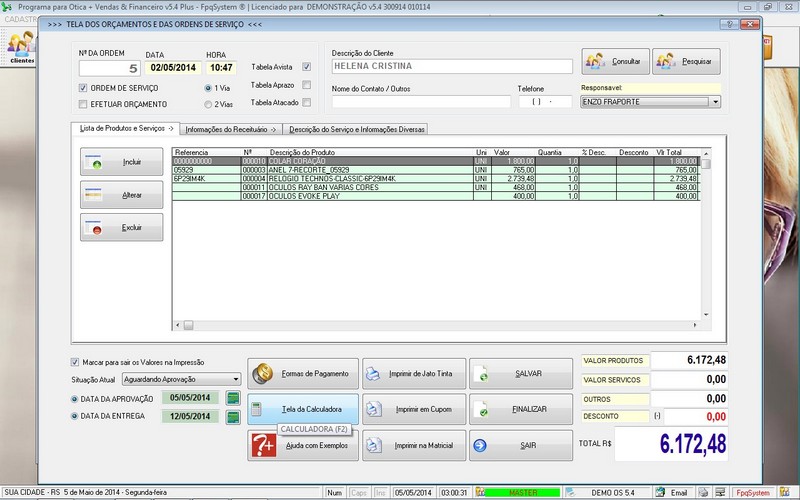The image size is (800, 500).
Task: Click the SAIR exit arrow button
Action: coord(522,446)
